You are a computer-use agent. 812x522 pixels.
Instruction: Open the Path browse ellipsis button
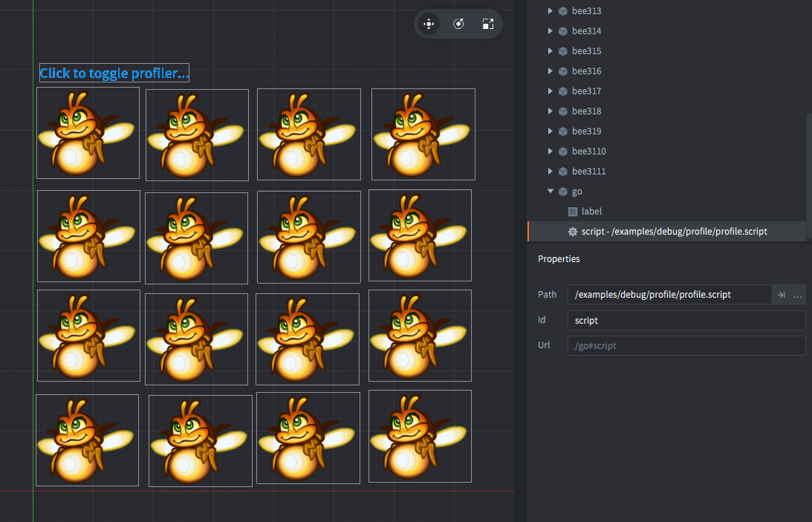797,295
